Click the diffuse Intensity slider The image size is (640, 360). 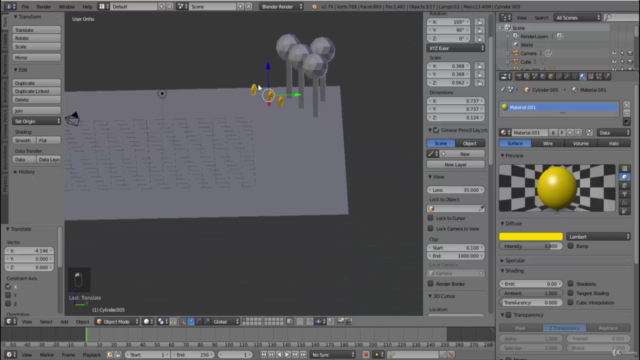[531, 246]
